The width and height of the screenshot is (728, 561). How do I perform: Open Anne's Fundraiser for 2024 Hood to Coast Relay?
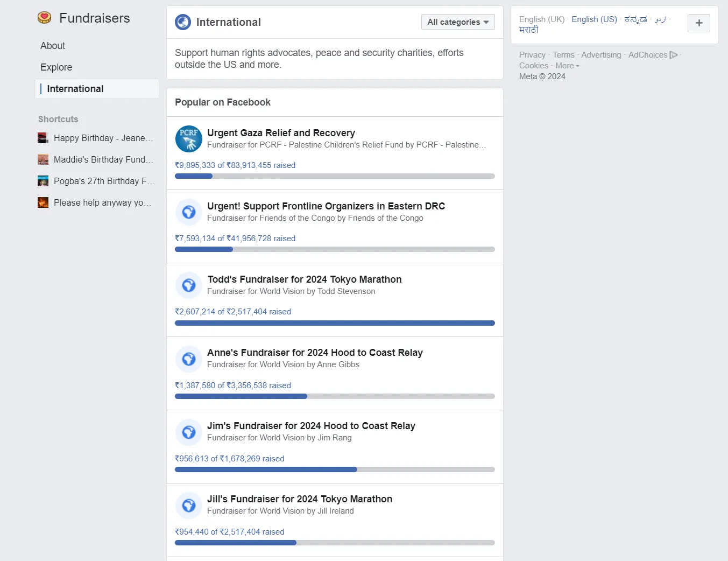(x=315, y=353)
